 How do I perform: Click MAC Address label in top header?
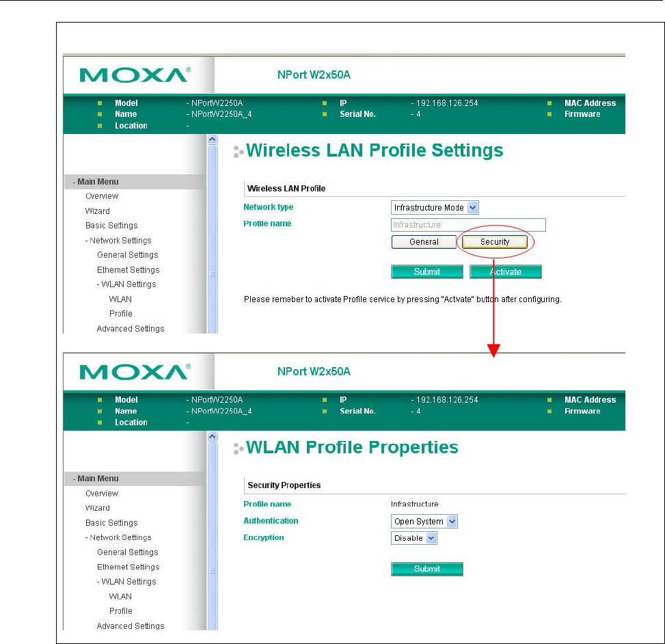pos(590,103)
